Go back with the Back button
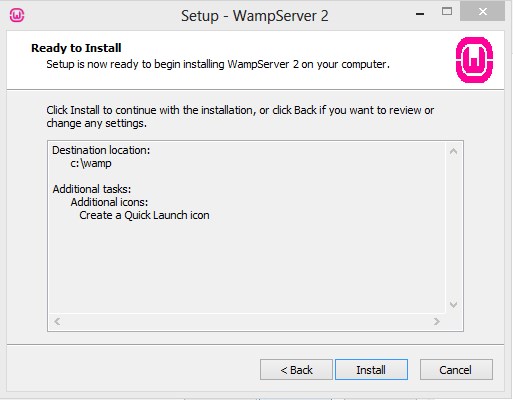Screen dimensions: 513x400 (296, 369)
